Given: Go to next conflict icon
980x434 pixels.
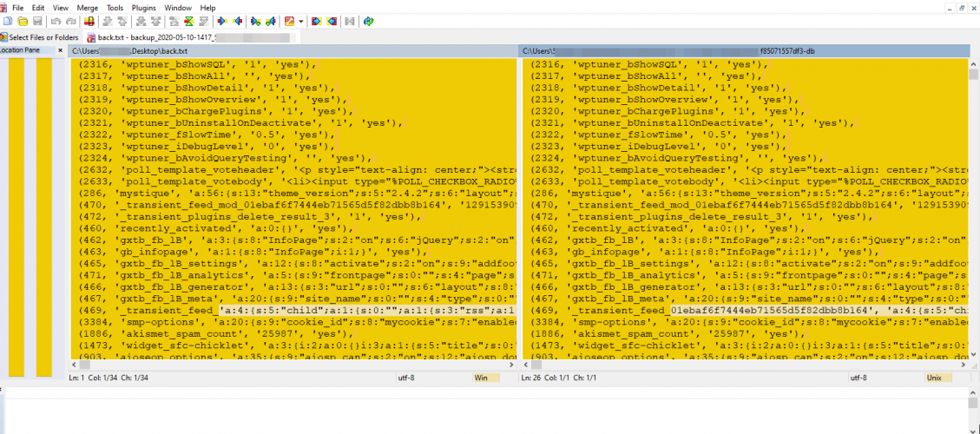Looking at the screenshot, I should 141,21.
